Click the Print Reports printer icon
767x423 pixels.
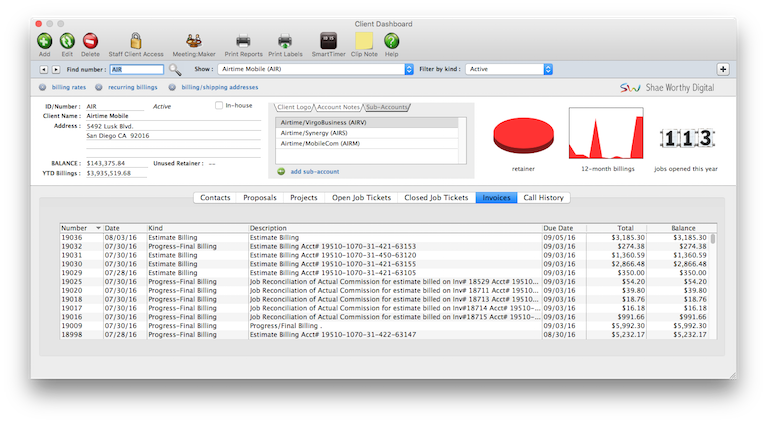coord(243,41)
